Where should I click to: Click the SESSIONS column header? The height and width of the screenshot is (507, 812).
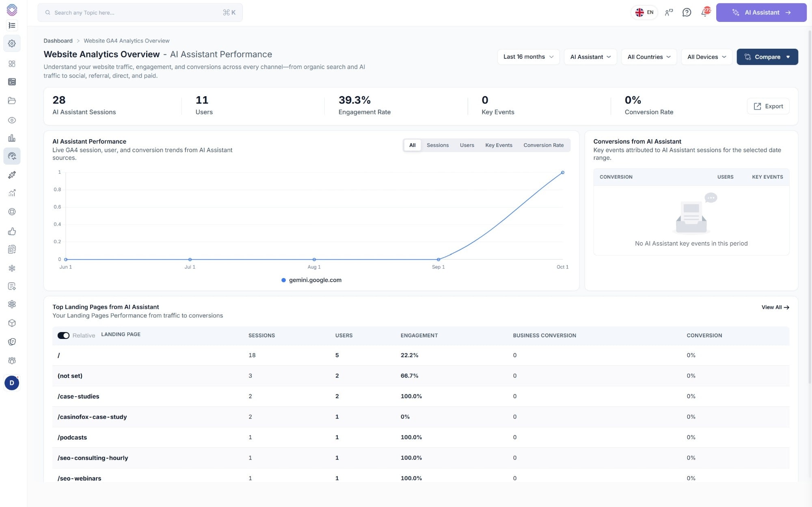[261, 335]
